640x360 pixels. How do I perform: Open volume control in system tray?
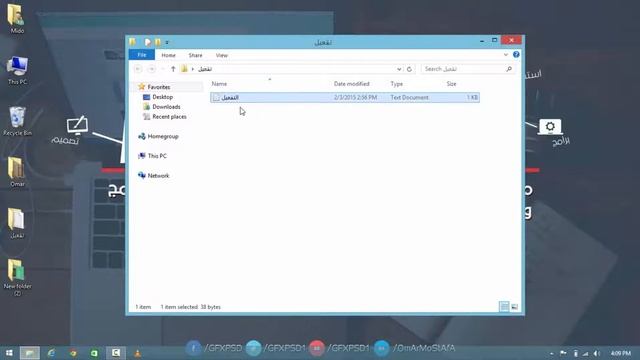tap(597, 353)
